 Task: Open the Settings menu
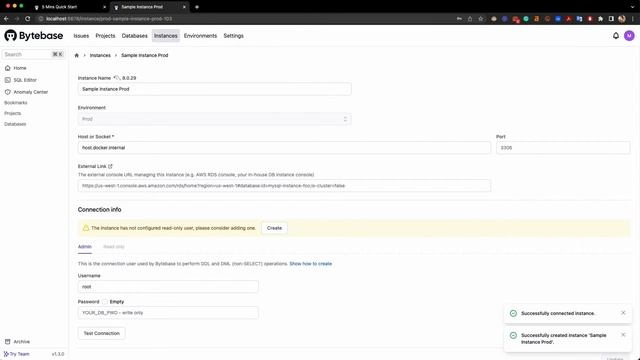233,36
